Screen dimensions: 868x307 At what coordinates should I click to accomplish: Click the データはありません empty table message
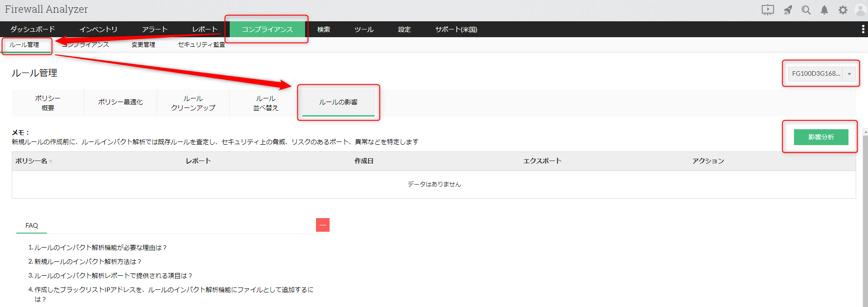[x=434, y=184]
